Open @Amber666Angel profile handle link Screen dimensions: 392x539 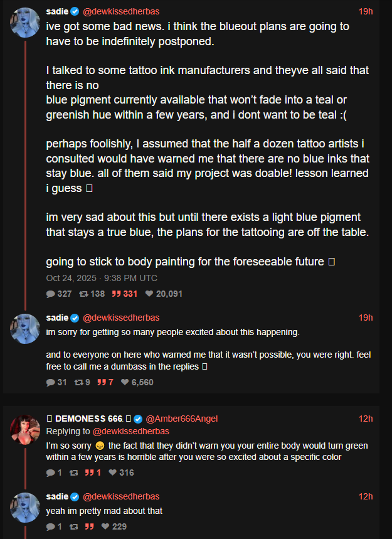[182, 419]
